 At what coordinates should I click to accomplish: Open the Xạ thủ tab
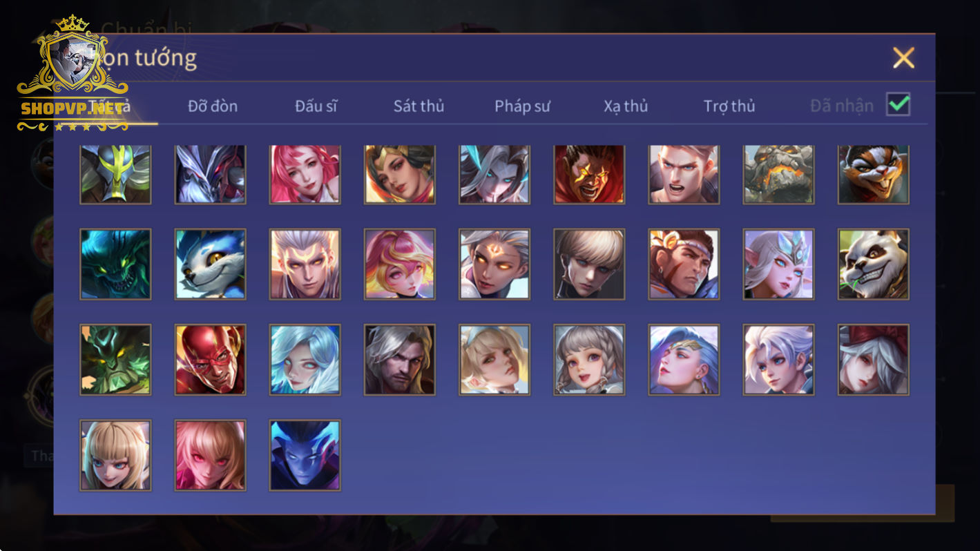(626, 106)
